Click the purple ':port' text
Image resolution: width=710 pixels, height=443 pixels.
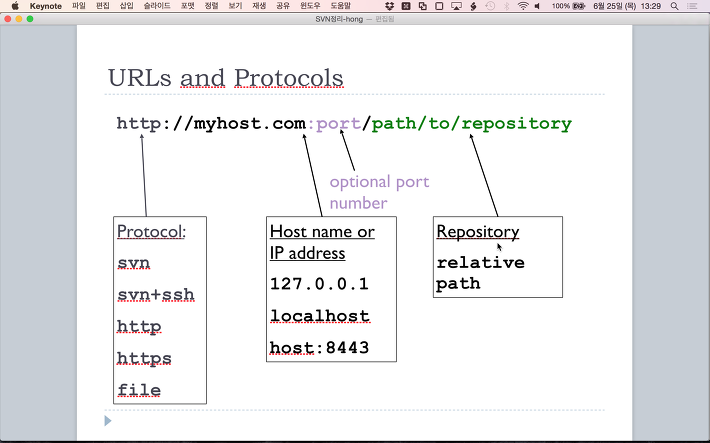pos(334,123)
